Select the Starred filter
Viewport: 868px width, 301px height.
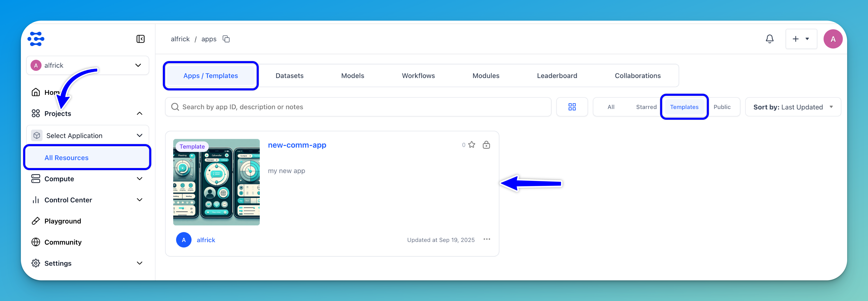pos(646,107)
